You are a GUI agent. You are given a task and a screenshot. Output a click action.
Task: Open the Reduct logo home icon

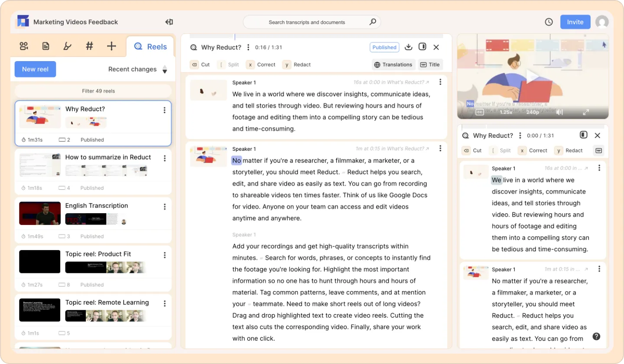pyautogui.click(x=23, y=21)
